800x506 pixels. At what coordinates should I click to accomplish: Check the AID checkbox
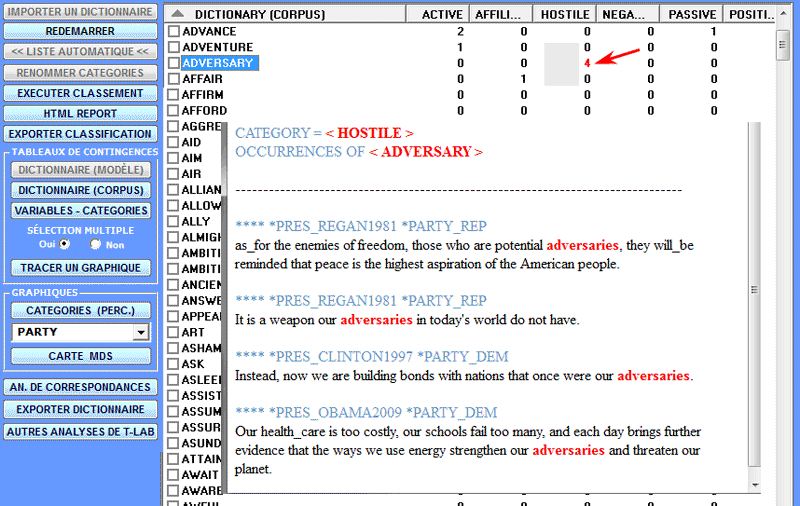click(x=174, y=142)
